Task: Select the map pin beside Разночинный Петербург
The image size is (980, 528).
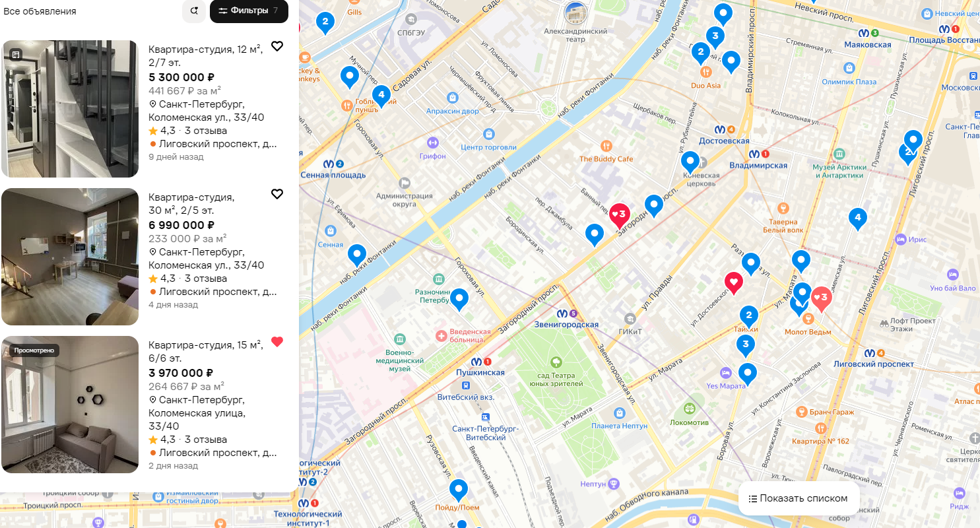Action: (459, 299)
